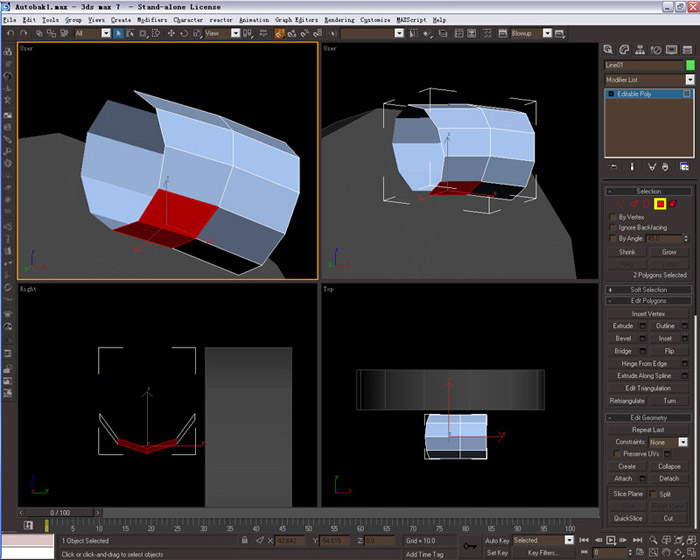Click the QuickSlice button
700x560 pixels.
pos(628,518)
